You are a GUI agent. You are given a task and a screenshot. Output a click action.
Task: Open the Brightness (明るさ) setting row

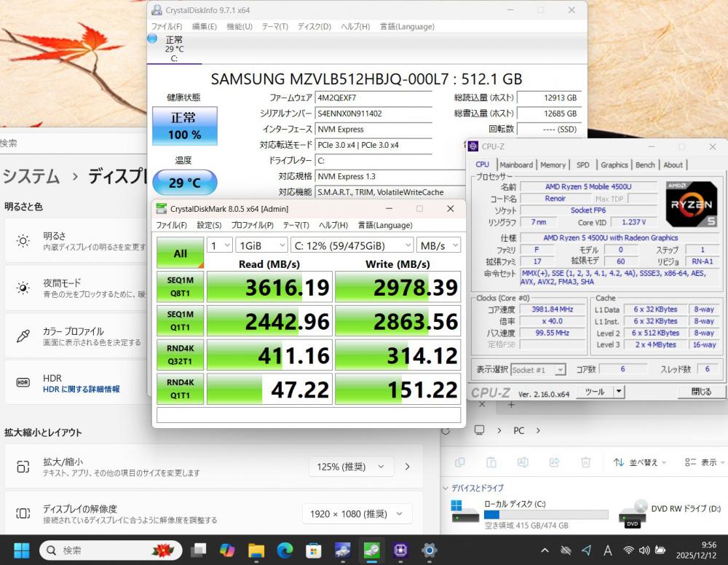76,241
